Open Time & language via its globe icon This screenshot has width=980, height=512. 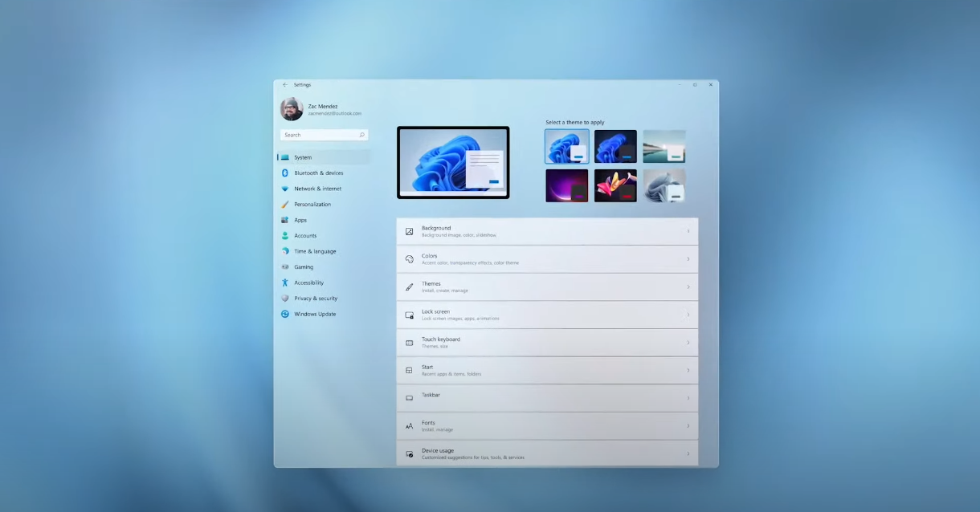tap(285, 251)
